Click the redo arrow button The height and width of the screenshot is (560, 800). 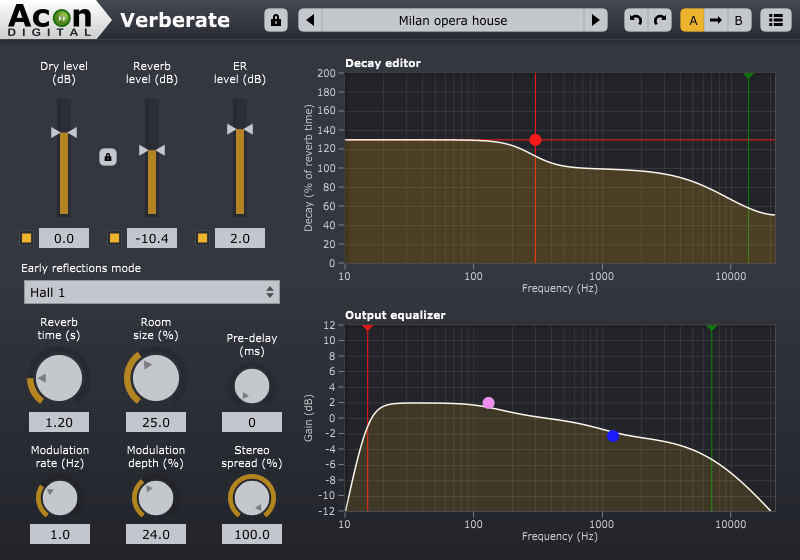(x=660, y=20)
